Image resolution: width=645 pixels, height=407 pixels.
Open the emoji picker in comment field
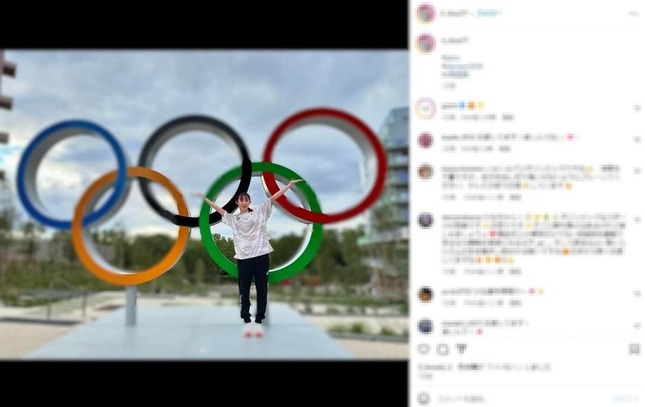click(x=423, y=399)
